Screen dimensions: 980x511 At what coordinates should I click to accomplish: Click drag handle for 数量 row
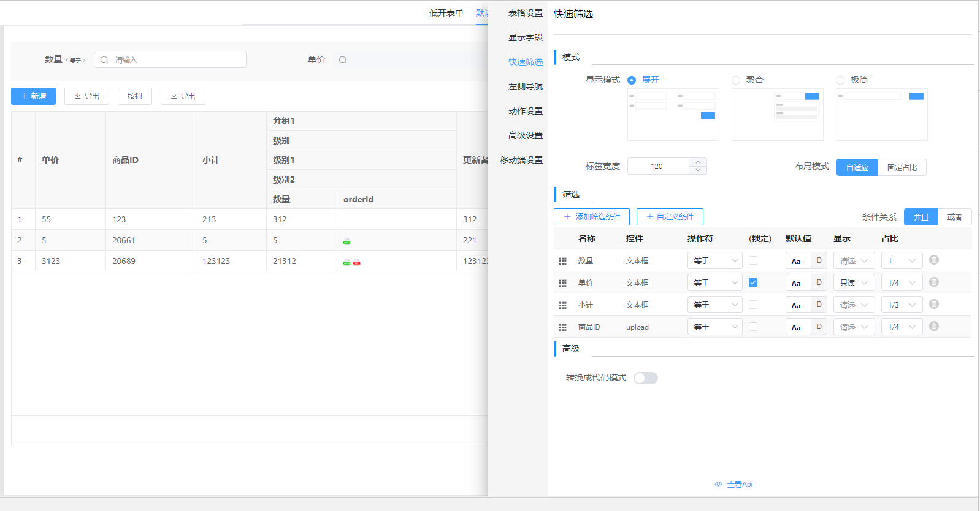[562, 261]
